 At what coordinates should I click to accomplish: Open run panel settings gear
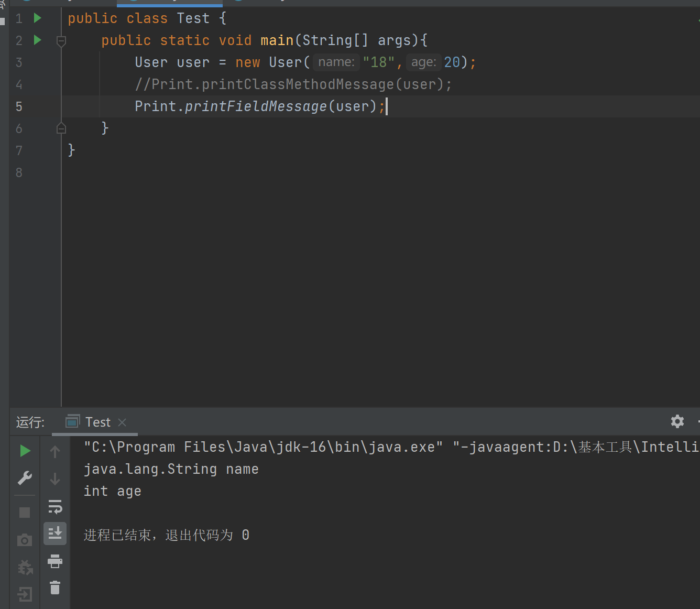[677, 421]
